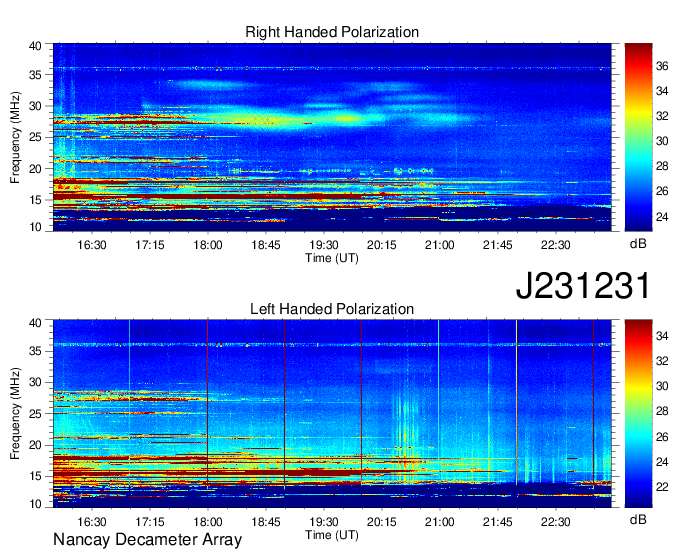
Task: Click the 19:30 tick on left-handed time axis
Action: (x=324, y=522)
